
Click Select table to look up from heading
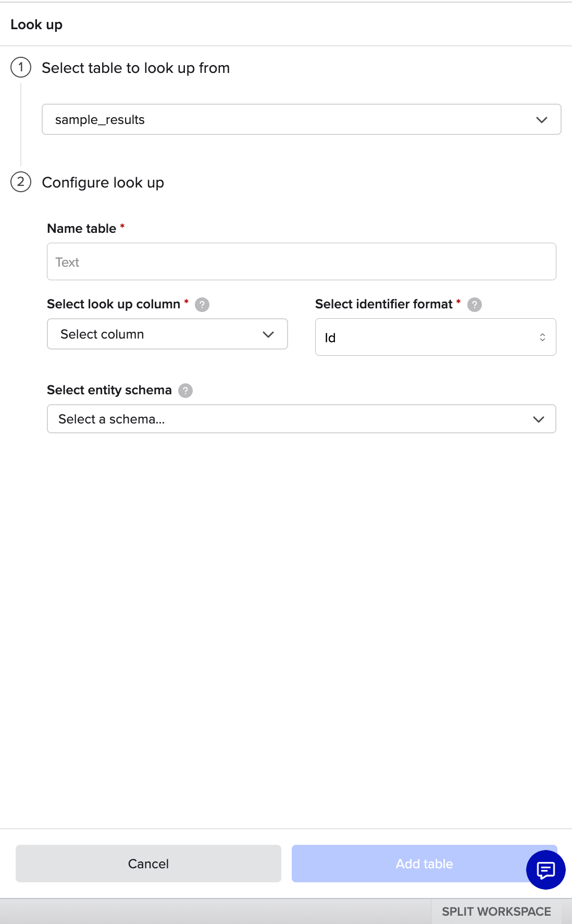(x=136, y=68)
